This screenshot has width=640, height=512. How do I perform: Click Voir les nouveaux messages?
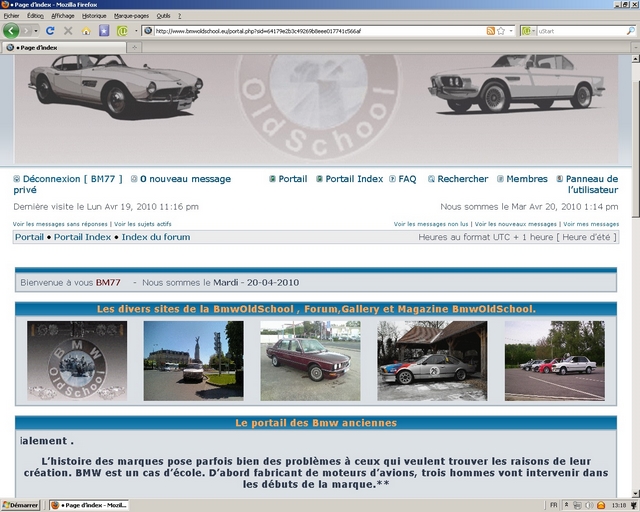(516, 224)
